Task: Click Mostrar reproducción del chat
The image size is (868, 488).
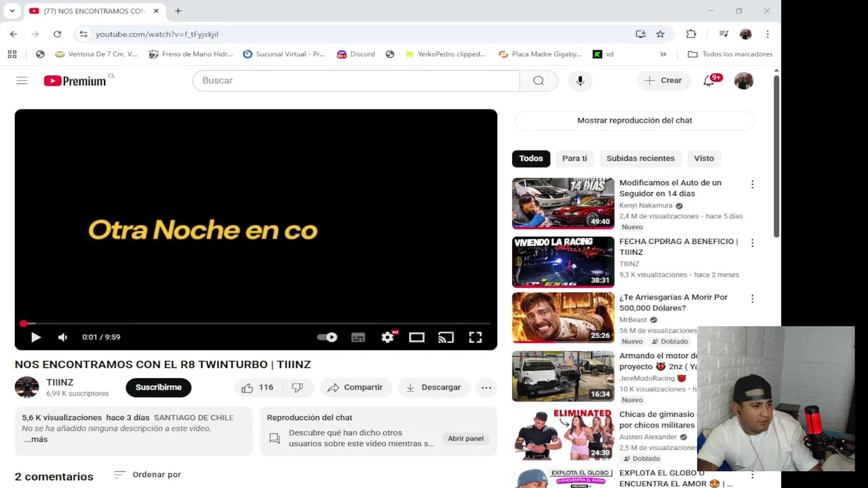Action: [x=635, y=121]
